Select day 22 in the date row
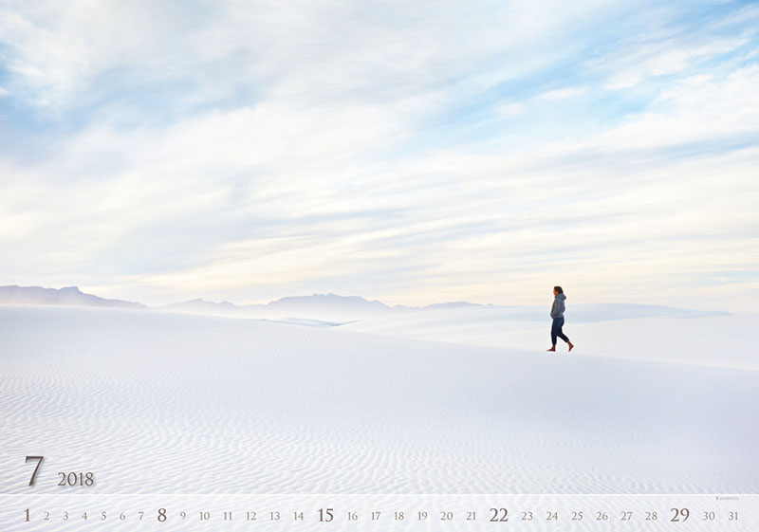The height and width of the screenshot is (532, 759). point(498,515)
